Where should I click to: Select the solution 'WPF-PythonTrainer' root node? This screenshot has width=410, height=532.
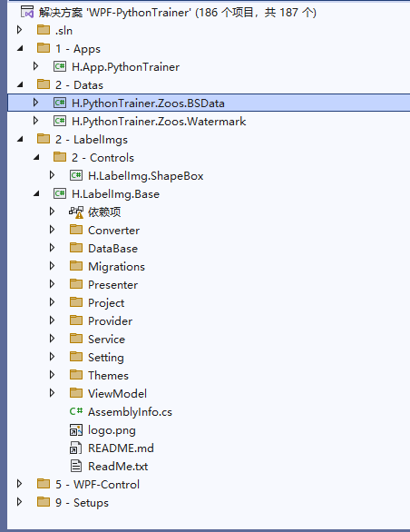178,13
